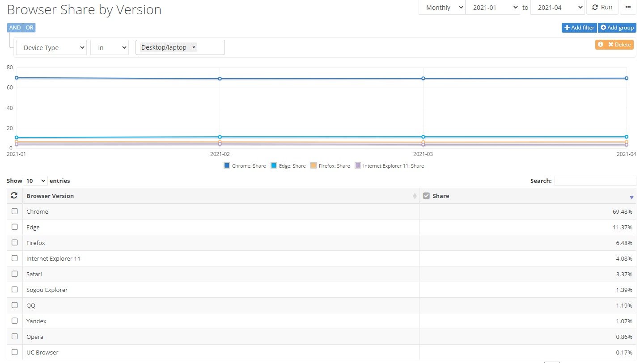The image size is (644, 363).
Task: Open the 2021-01 start date dropdown
Action: point(493,7)
